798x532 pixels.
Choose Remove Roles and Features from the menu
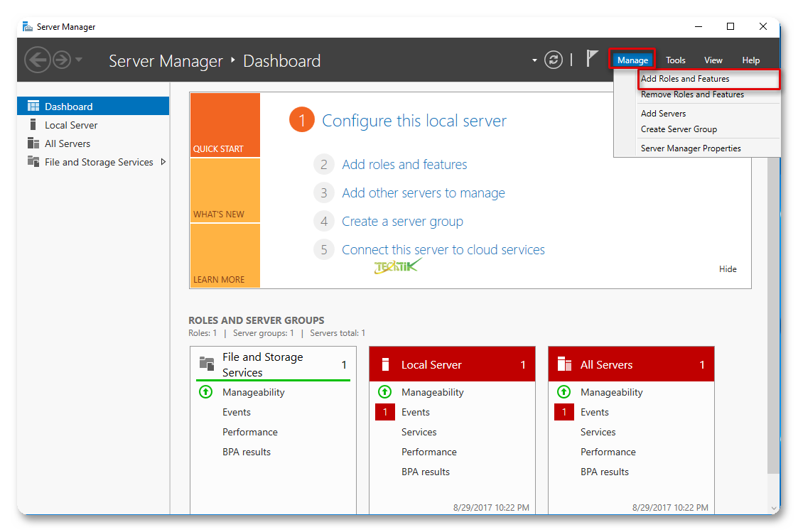(692, 94)
